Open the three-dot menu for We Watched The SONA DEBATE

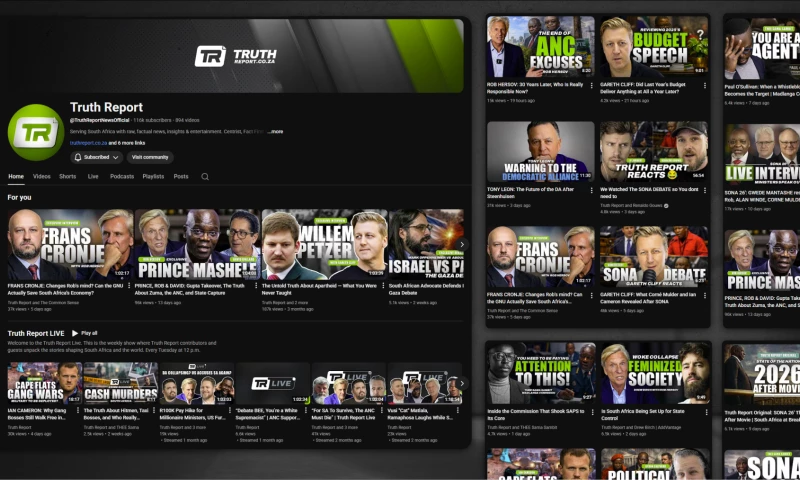705,190
